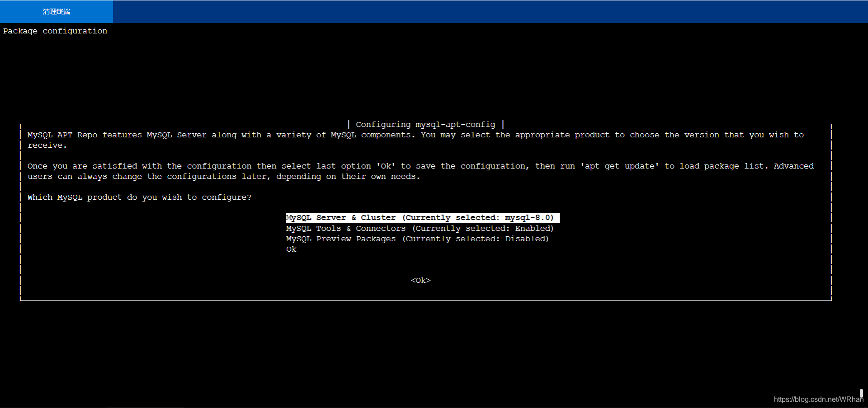Select MySQL Server & Cluster option
The image size is (868, 408).
[x=423, y=218]
